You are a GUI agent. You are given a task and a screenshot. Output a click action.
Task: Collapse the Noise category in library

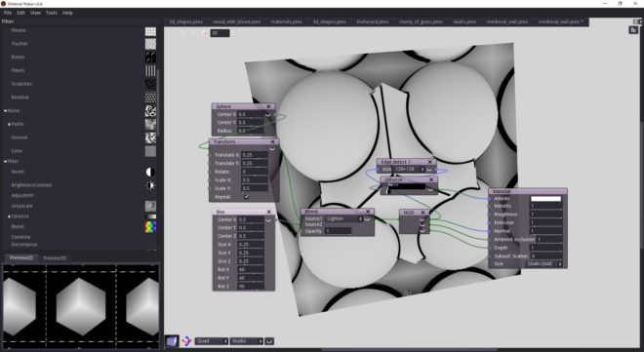5,111
